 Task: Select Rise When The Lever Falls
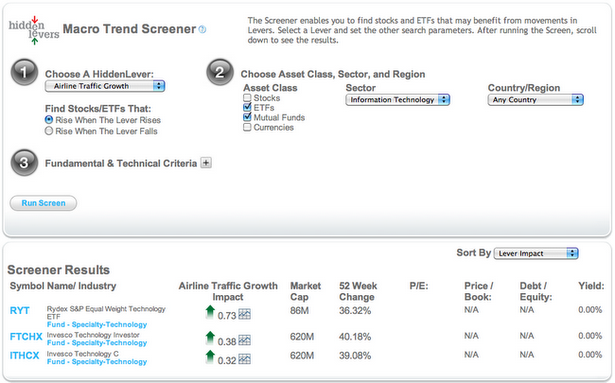tap(49, 131)
